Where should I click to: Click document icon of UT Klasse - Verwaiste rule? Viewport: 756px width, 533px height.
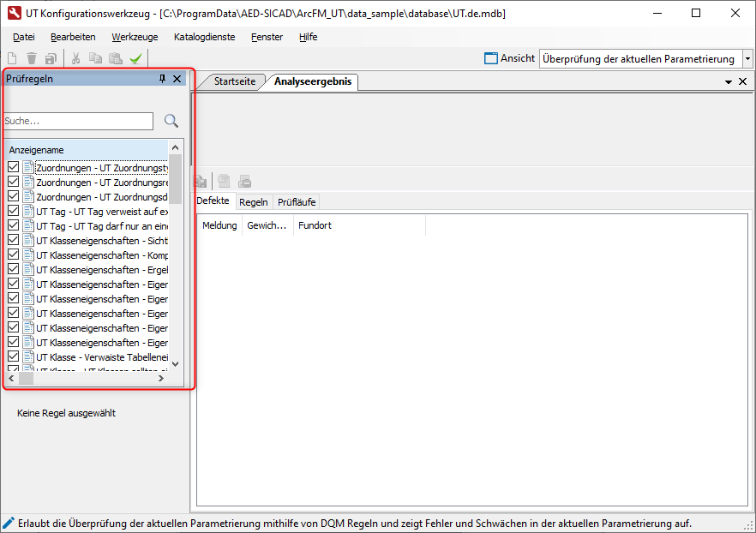click(28, 356)
